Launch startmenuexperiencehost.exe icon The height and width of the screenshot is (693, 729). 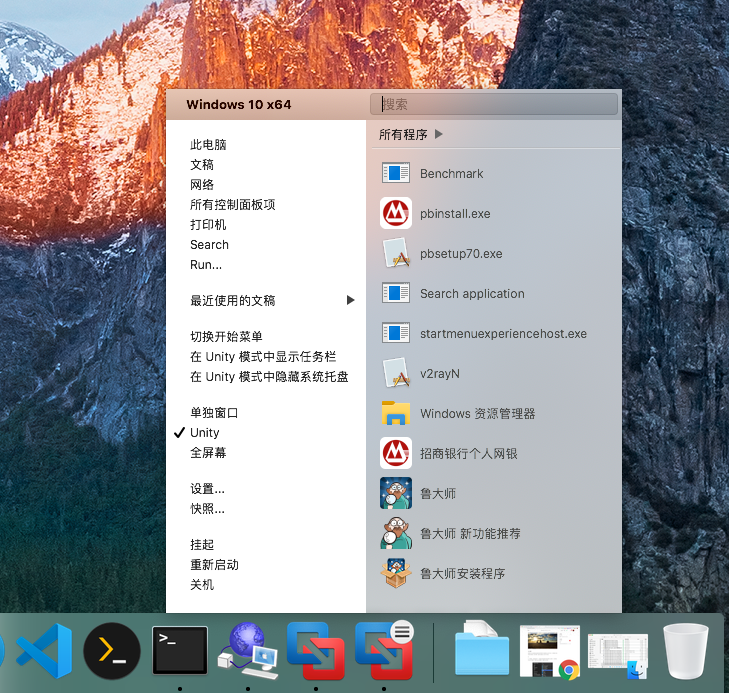(396, 333)
